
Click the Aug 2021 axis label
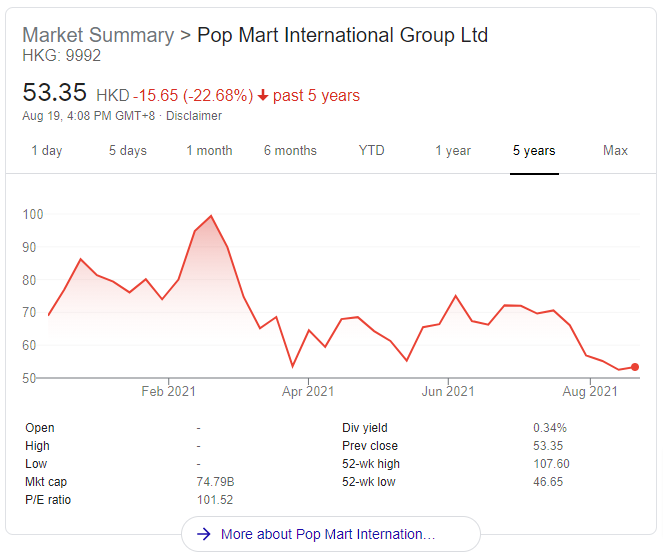(x=590, y=392)
